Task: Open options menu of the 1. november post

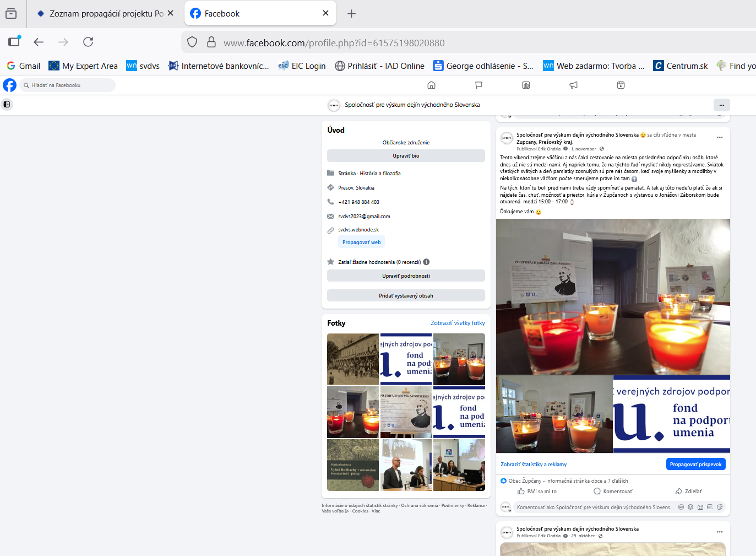Action: coord(719,137)
